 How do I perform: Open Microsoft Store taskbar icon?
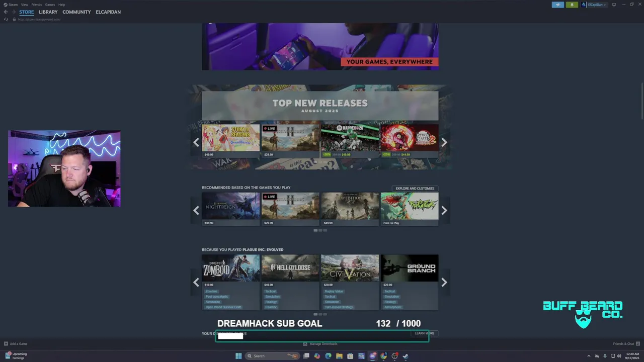click(350, 356)
